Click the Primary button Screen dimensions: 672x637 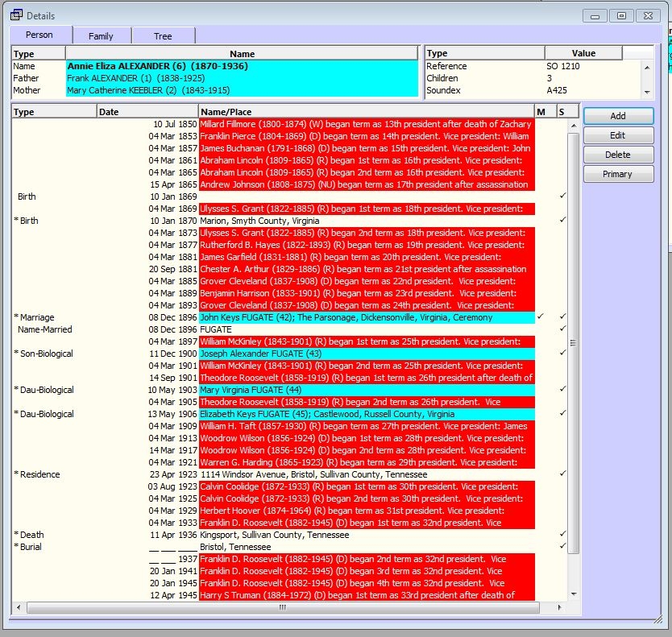[x=618, y=174]
